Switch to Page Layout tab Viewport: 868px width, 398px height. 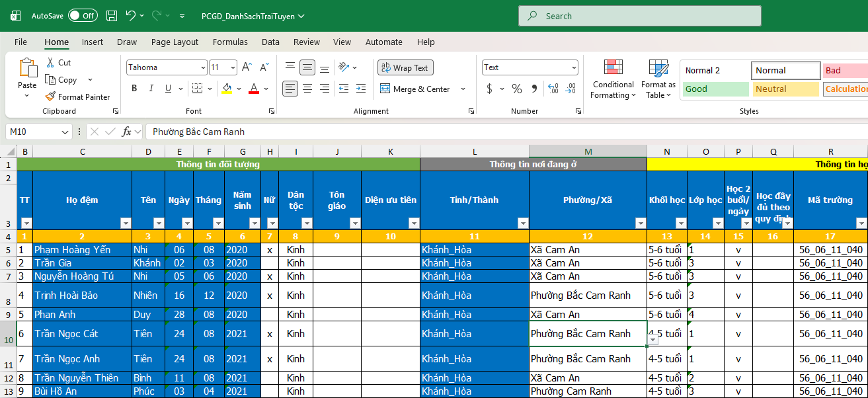[175, 42]
